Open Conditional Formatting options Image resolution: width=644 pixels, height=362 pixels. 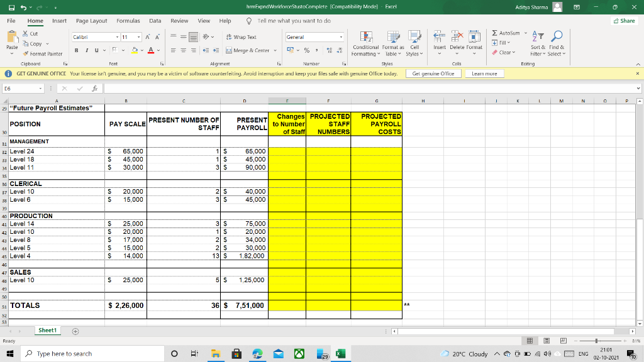367,46
